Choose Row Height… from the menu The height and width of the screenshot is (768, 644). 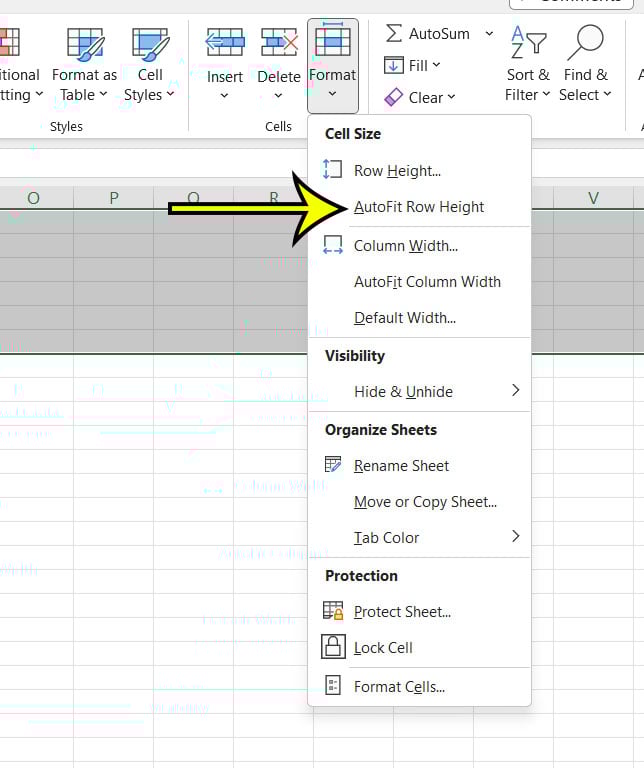point(420,170)
